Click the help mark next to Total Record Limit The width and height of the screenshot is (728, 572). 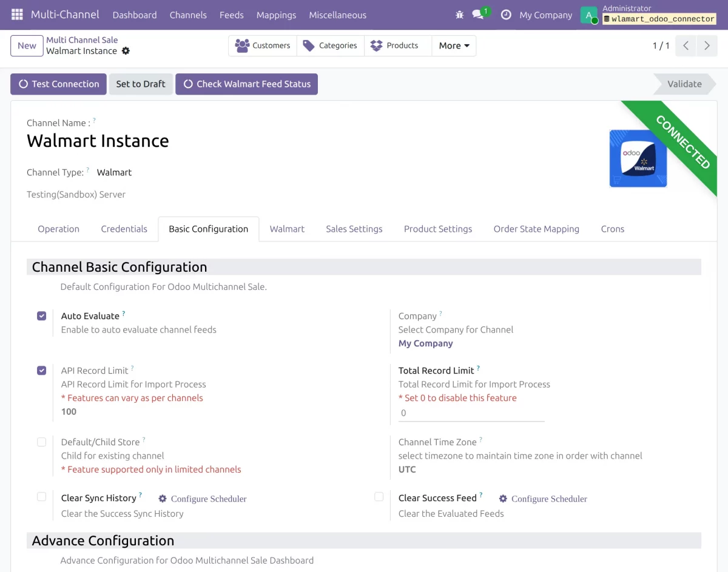[478, 368]
